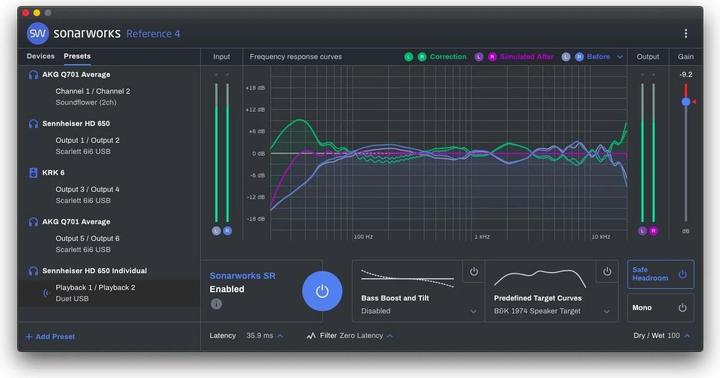The width and height of the screenshot is (720, 378).
Task: Click the info icon under Sonarworks SR
Action: click(x=216, y=304)
